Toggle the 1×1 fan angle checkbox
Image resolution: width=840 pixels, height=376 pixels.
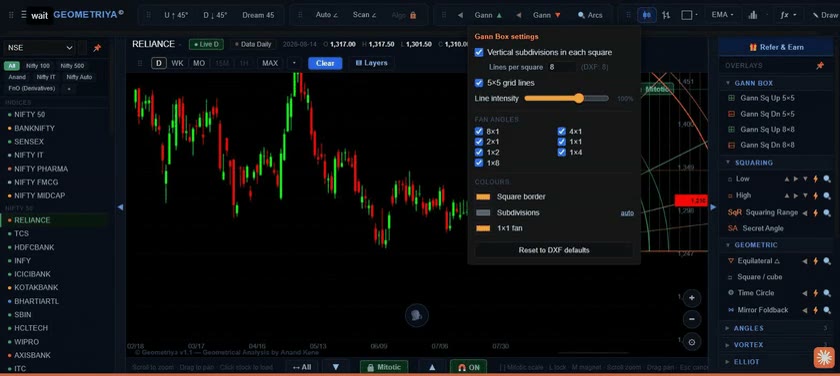coord(561,142)
